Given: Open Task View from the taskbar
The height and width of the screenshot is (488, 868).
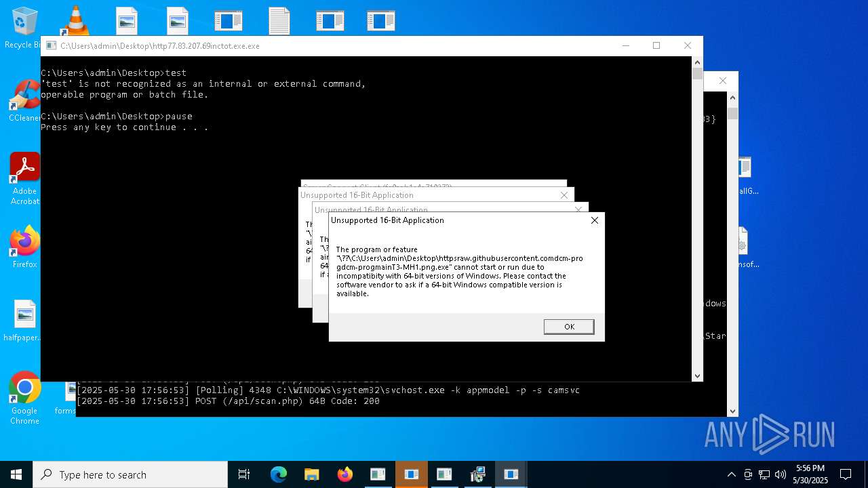Looking at the screenshot, I should [244, 474].
